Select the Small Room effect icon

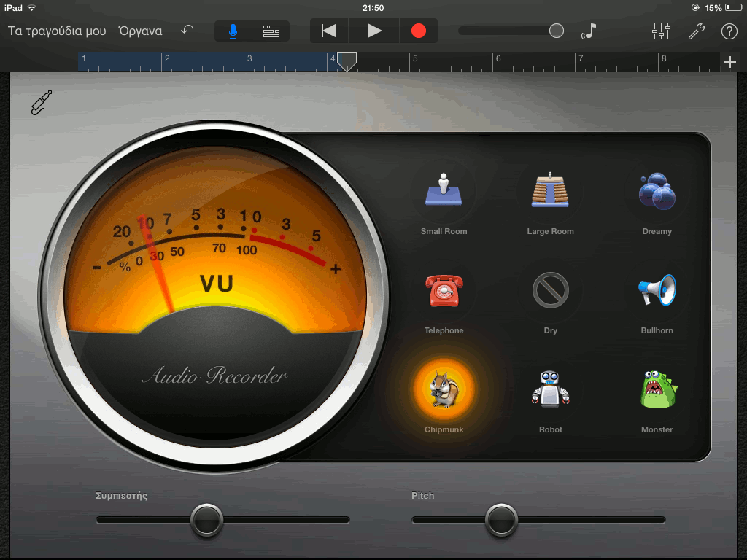point(444,190)
